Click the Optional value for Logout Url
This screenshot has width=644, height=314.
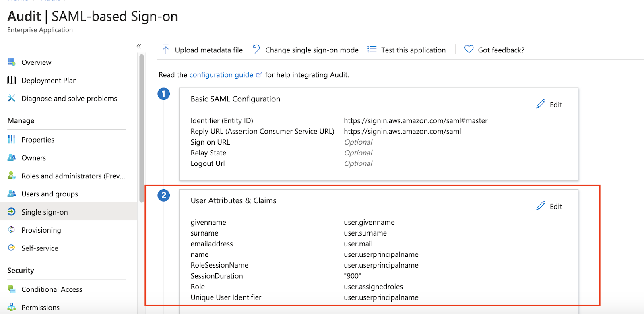pyautogui.click(x=358, y=163)
